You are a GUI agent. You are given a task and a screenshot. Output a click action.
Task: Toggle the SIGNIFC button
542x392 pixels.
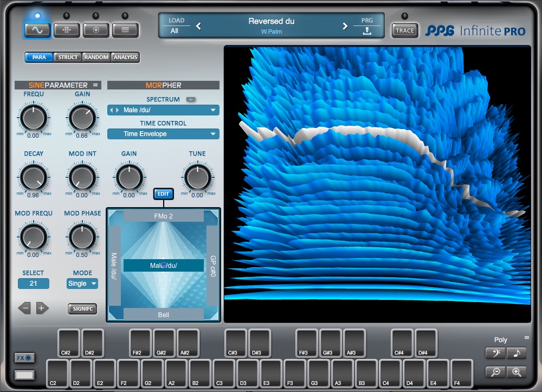point(82,309)
